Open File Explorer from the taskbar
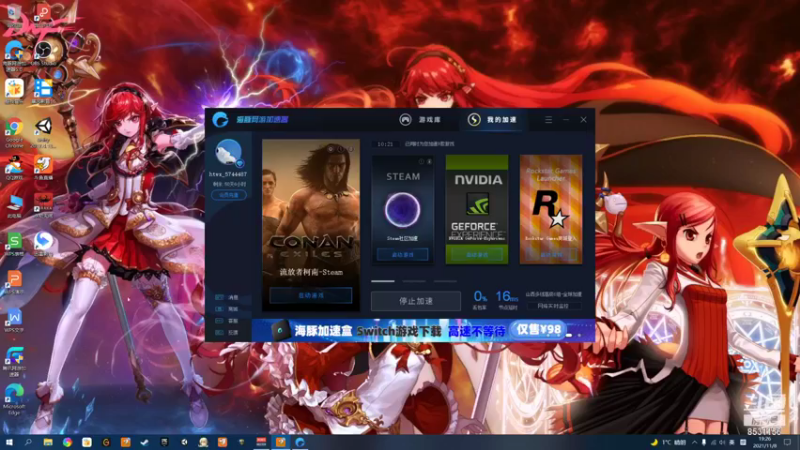Screen dimensions: 800x450 (48, 442)
